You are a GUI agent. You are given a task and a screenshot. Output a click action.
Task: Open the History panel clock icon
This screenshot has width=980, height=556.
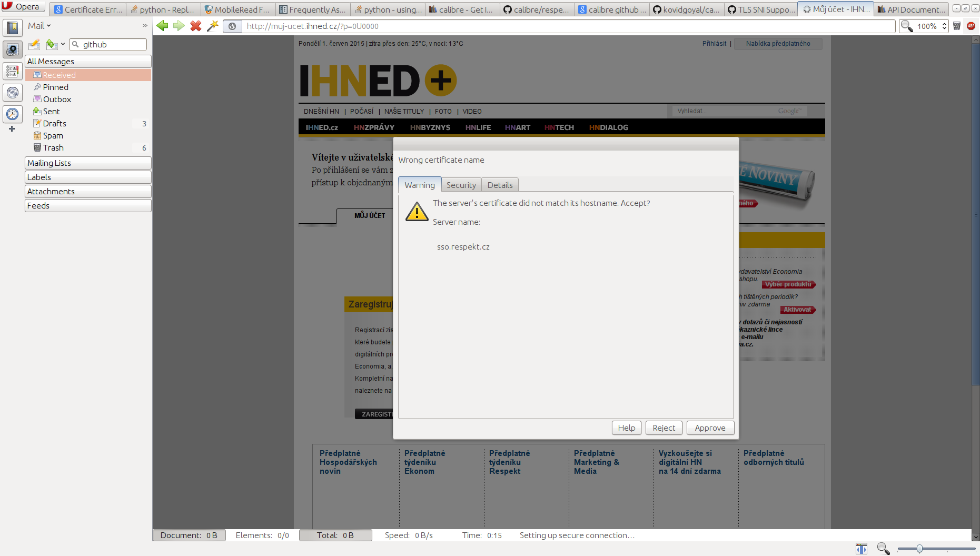13,114
